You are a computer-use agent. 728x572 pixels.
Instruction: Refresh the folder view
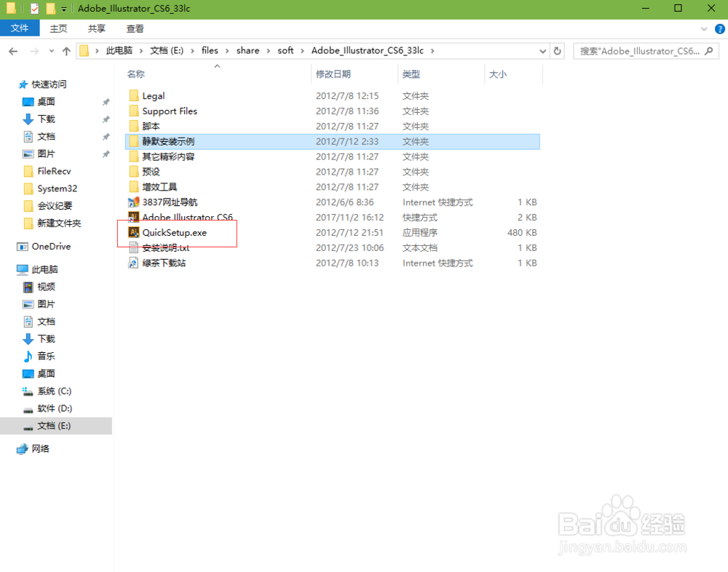[558, 51]
